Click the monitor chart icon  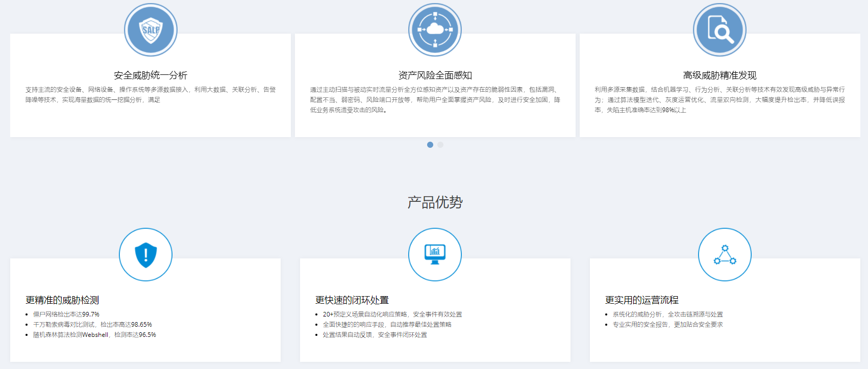coord(435,254)
